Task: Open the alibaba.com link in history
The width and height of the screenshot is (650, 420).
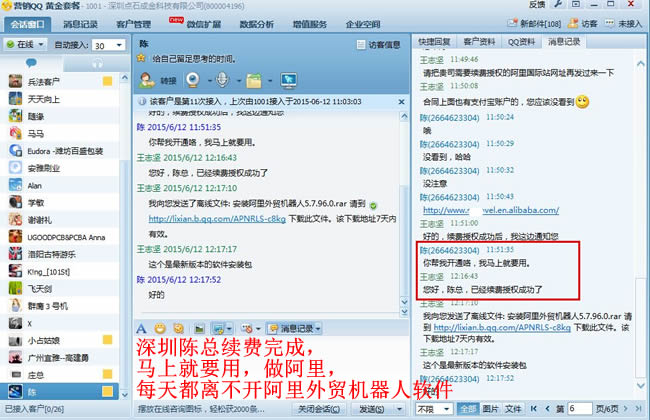Action: (x=491, y=210)
